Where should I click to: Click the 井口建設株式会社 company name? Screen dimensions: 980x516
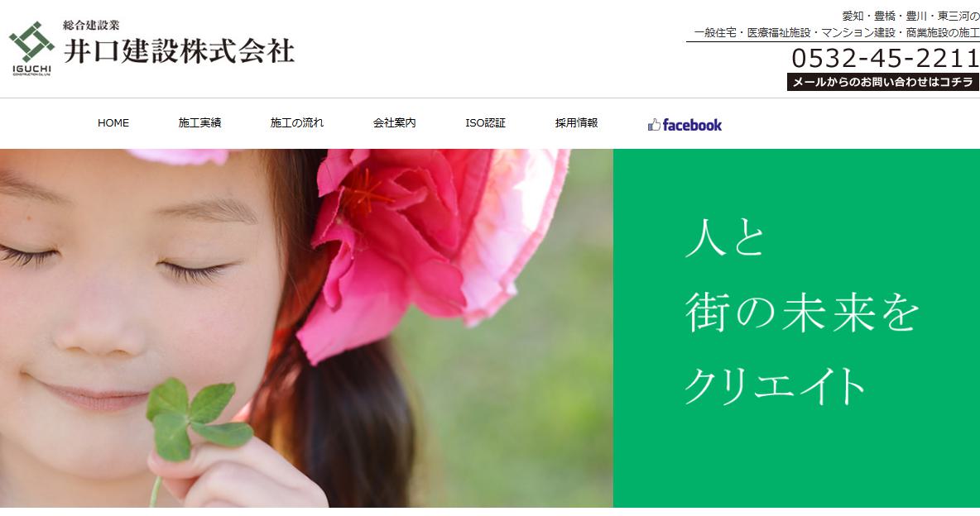coord(180,51)
